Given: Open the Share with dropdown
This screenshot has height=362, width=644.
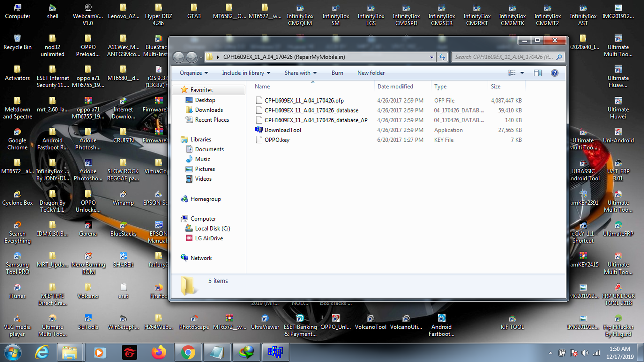Looking at the screenshot, I should click(x=301, y=73).
